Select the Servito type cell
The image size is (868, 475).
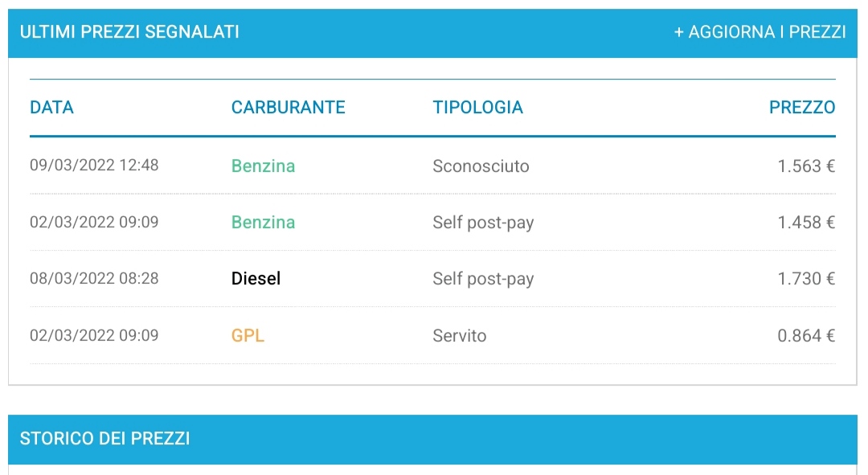tap(459, 335)
